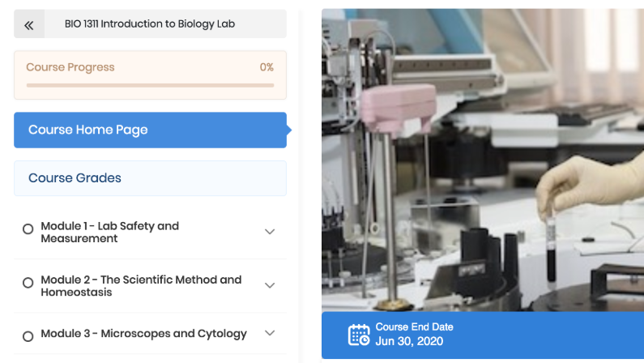Viewport: 644px width, 363px height.
Task: Open Module 2 - The Scientific Method and Homeostasis
Action: click(x=141, y=286)
